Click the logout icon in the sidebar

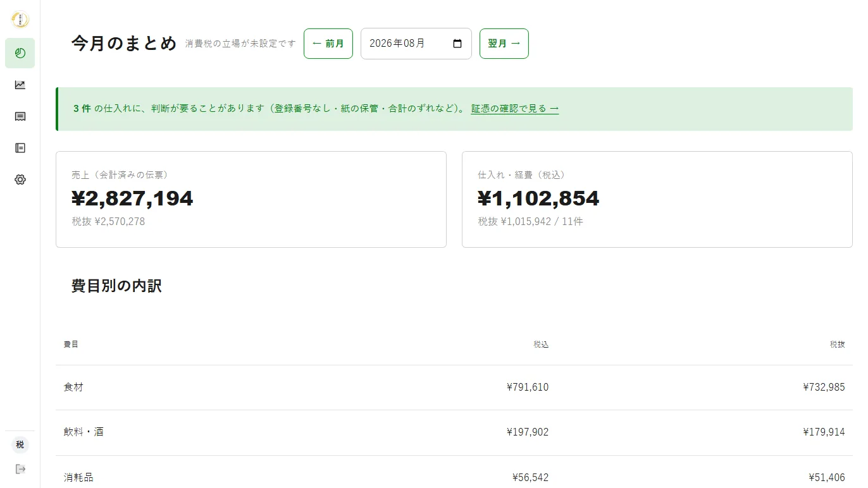point(20,468)
